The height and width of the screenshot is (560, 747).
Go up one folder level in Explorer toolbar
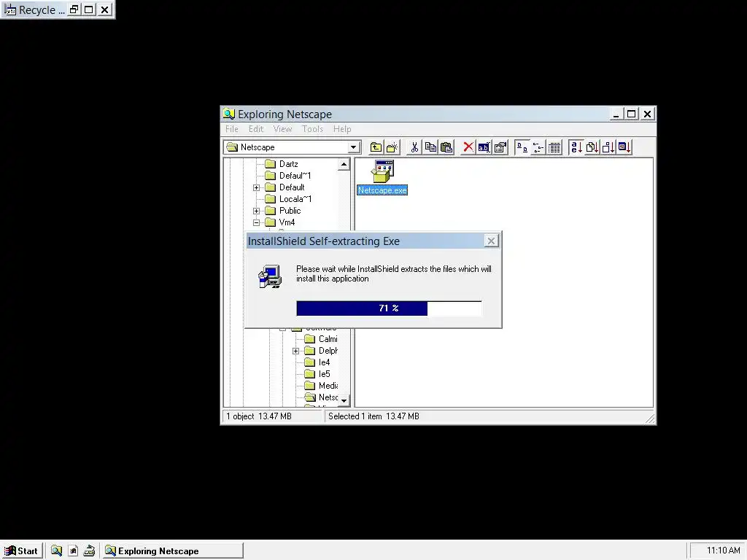(376, 147)
